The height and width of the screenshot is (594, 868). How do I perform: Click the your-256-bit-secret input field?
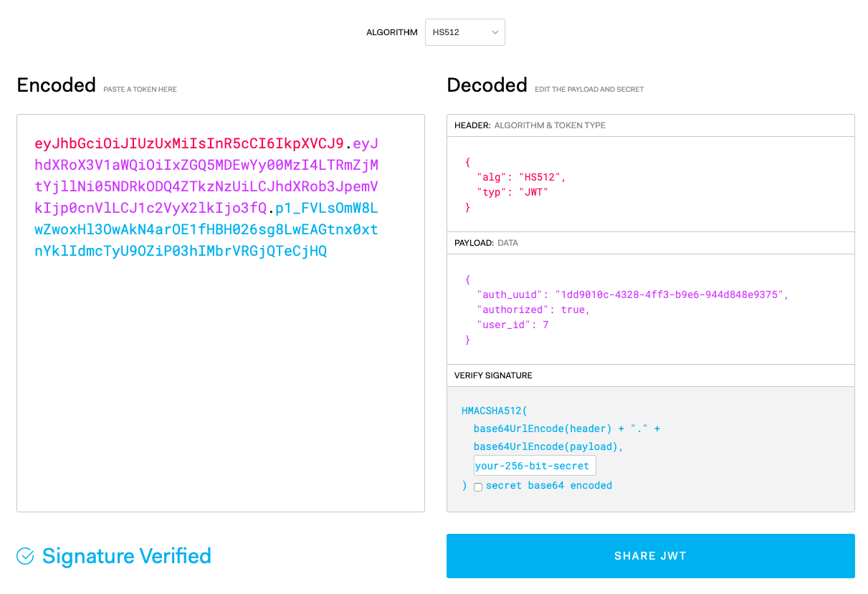(534, 465)
